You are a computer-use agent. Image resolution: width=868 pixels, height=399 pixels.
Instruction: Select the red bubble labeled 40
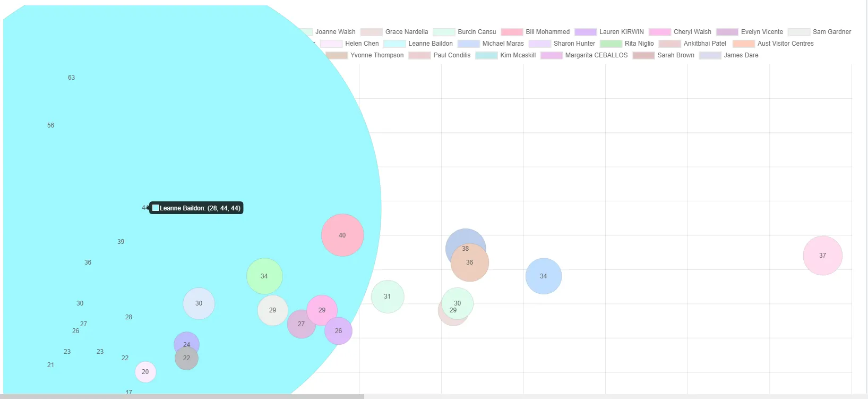click(342, 235)
